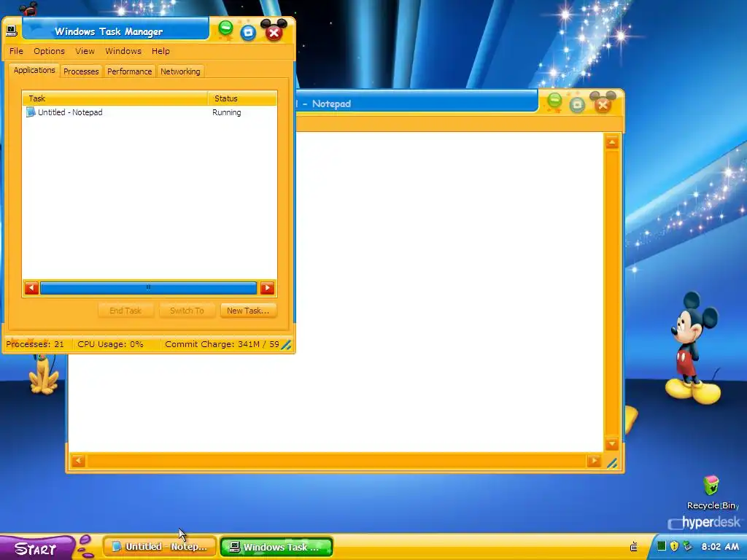Select the Untitled - Notepad task row
The height and width of the screenshot is (560, 747).
click(149, 112)
